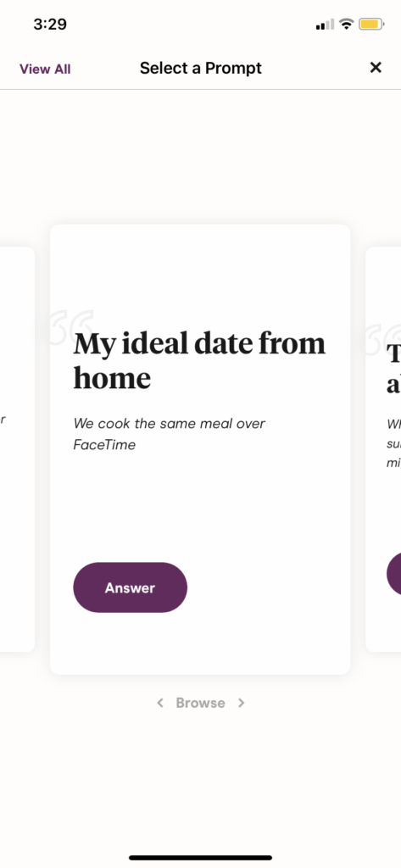The width and height of the screenshot is (401, 868).
Task: Open the View All prompts list
Action: [x=45, y=70]
